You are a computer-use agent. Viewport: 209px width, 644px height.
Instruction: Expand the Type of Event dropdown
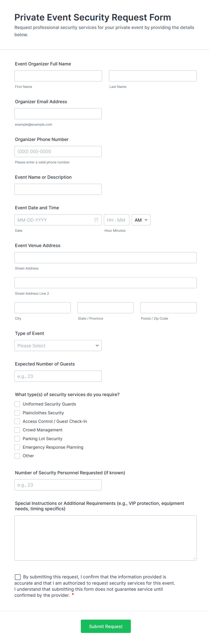point(58,345)
